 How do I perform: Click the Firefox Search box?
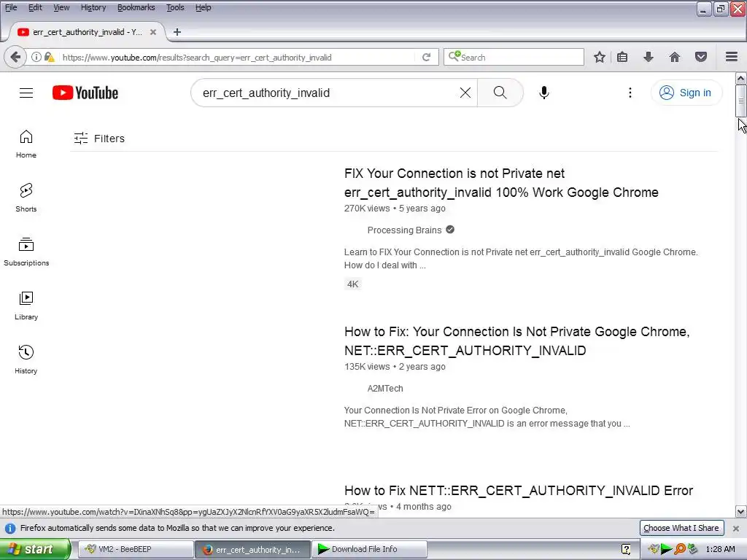pyautogui.click(x=514, y=57)
